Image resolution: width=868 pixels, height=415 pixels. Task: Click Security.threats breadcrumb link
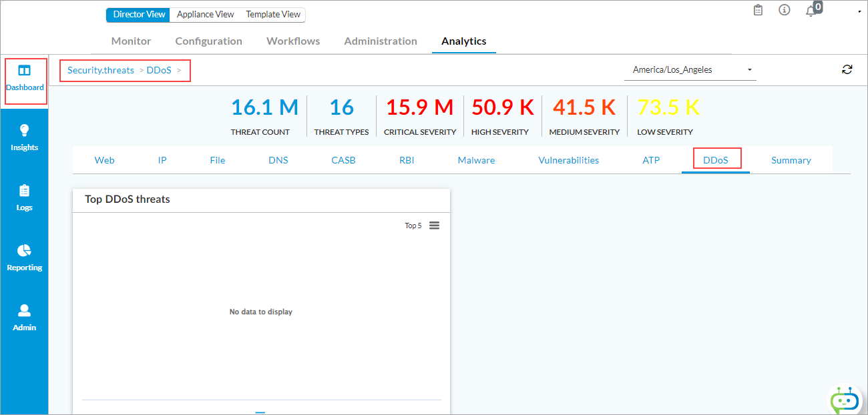[x=101, y=70]
